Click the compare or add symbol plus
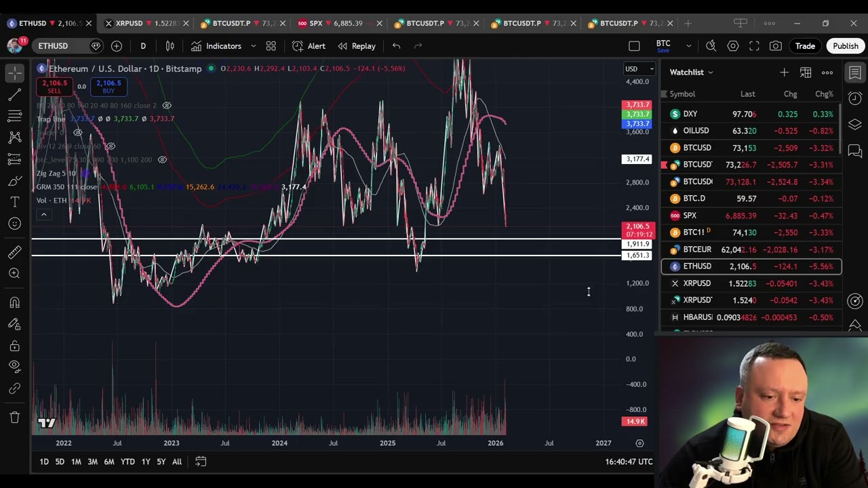The height and width of the screenshot is (488, 868). pos(117,46)
